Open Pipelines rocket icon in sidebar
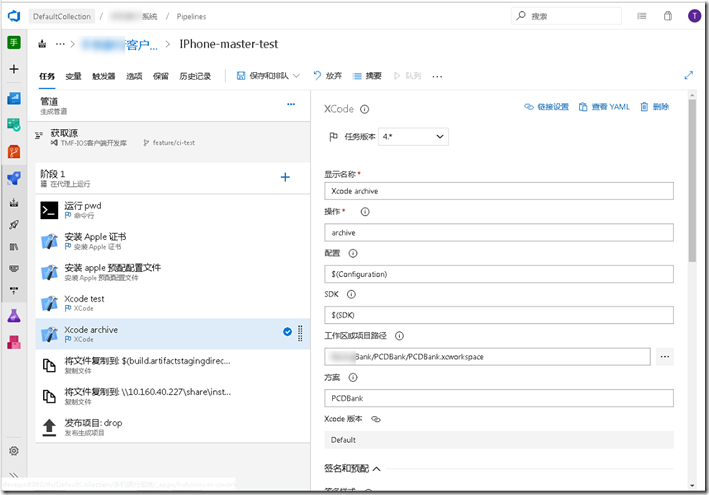The width and height of the screenshot is (709, 495). (14, 178)
